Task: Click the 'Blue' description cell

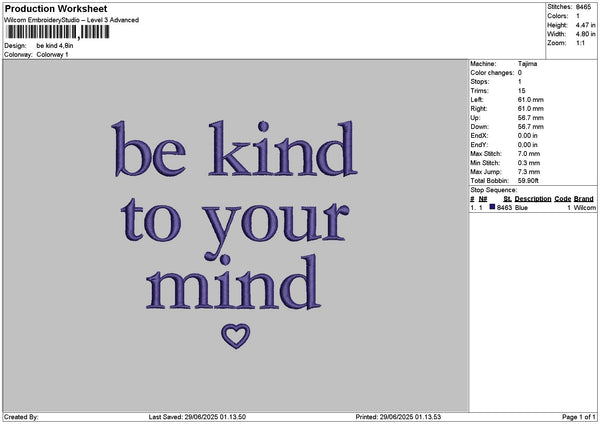Action: [521, 208]
